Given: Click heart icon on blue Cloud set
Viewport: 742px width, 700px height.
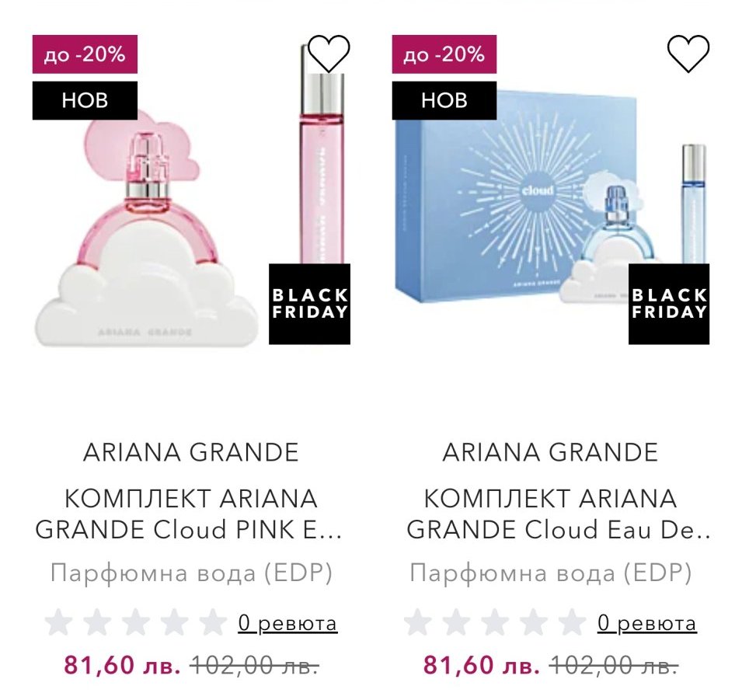Looking at the screenshot, I should 688,54.
